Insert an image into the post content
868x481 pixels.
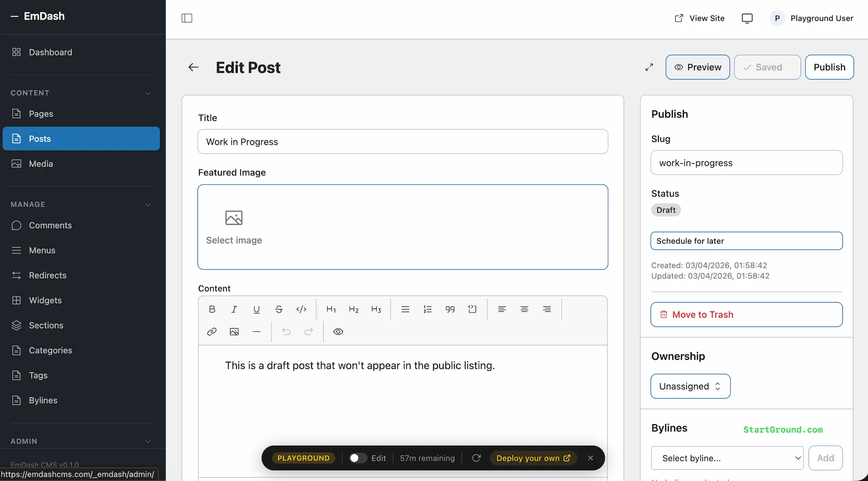[234, 332]
